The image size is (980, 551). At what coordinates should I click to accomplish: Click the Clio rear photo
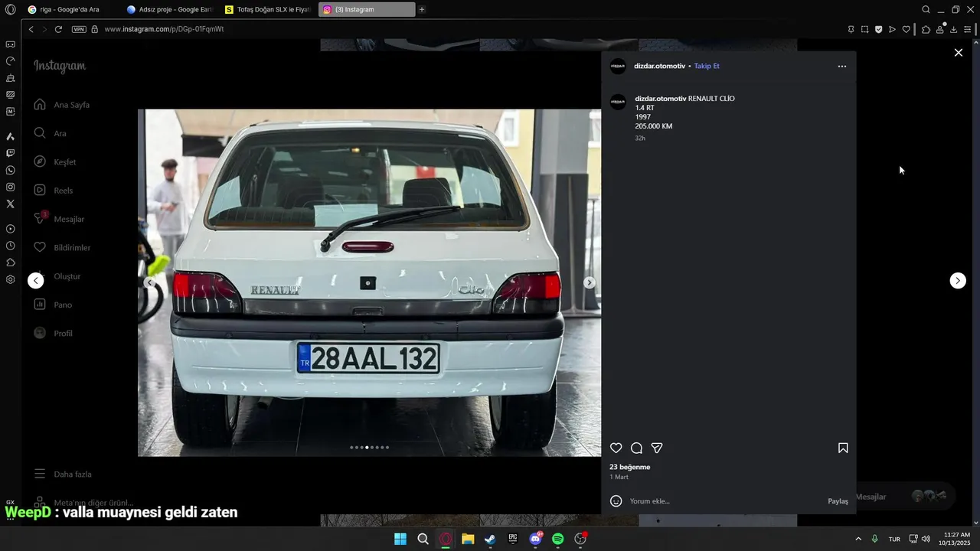point(369,282)
